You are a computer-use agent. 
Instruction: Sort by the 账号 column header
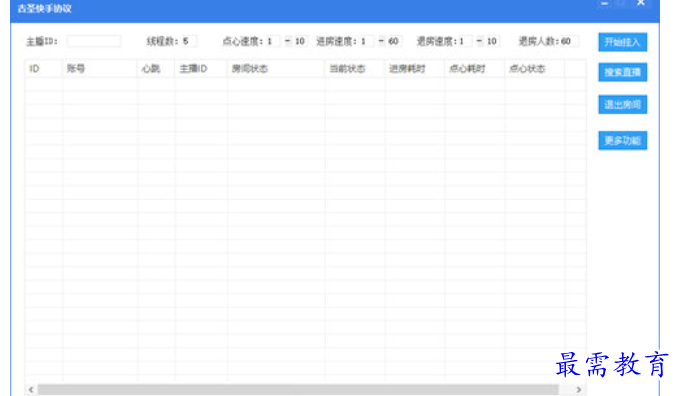100,69
